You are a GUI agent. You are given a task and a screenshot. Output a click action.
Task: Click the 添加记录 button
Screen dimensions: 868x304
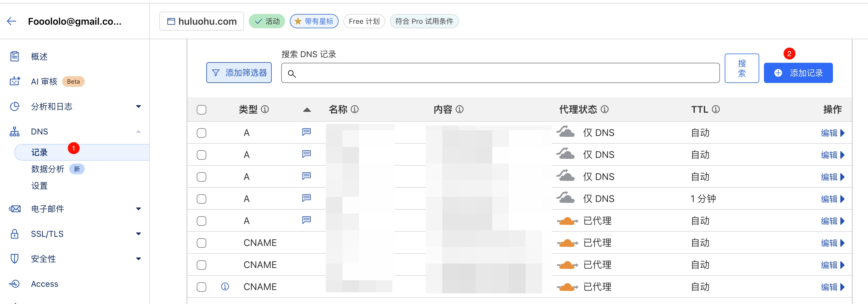pos(798,73)
